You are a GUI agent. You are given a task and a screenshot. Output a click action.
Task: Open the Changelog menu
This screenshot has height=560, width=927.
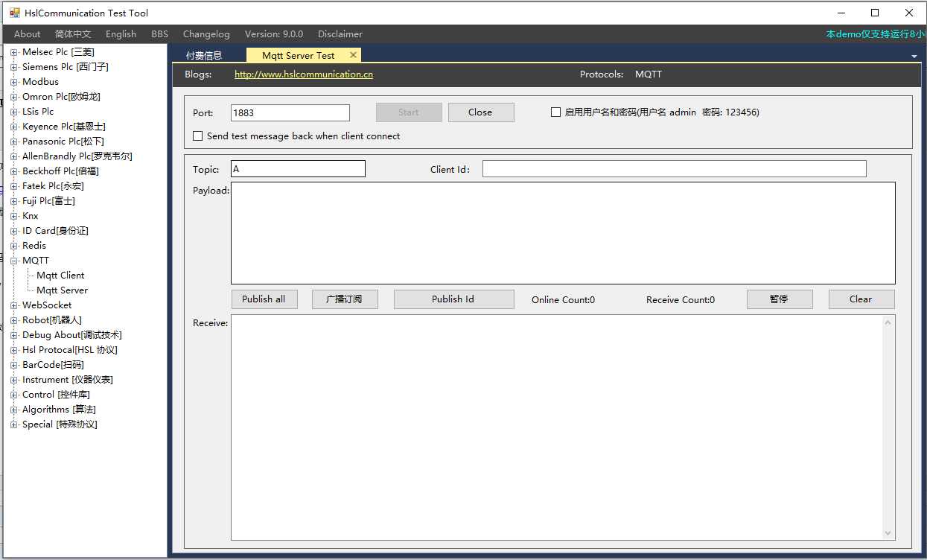[206, 34]
